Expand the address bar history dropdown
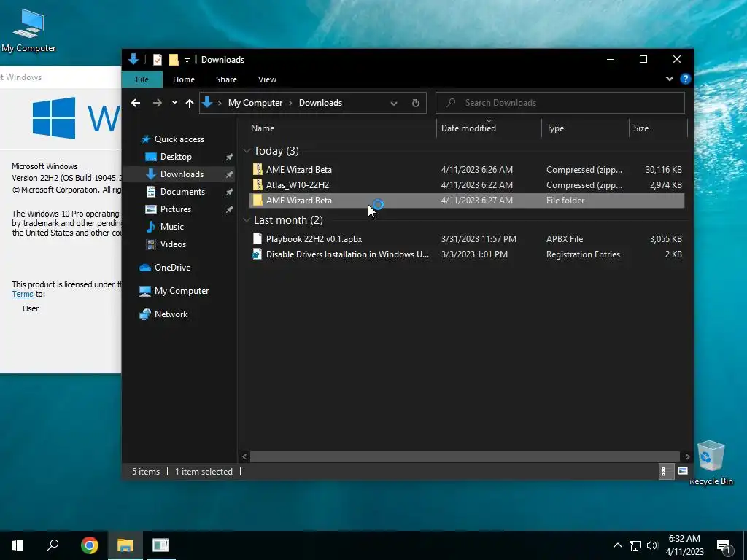This screenshot has width=747, height=560. 393,104
